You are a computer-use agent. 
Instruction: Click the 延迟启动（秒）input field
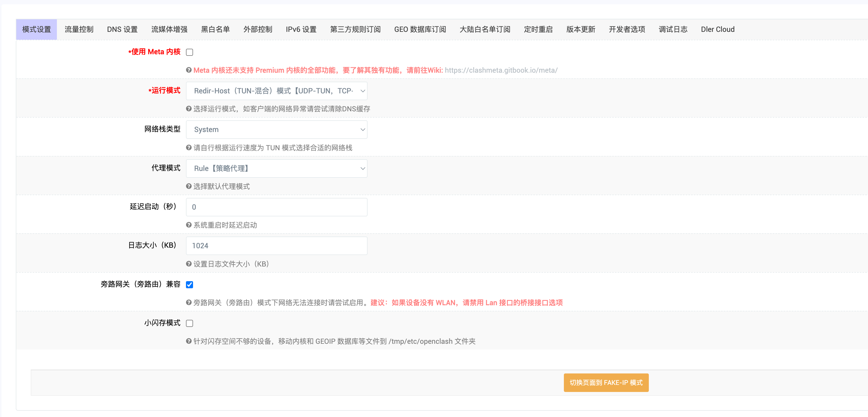pos(276,207)
